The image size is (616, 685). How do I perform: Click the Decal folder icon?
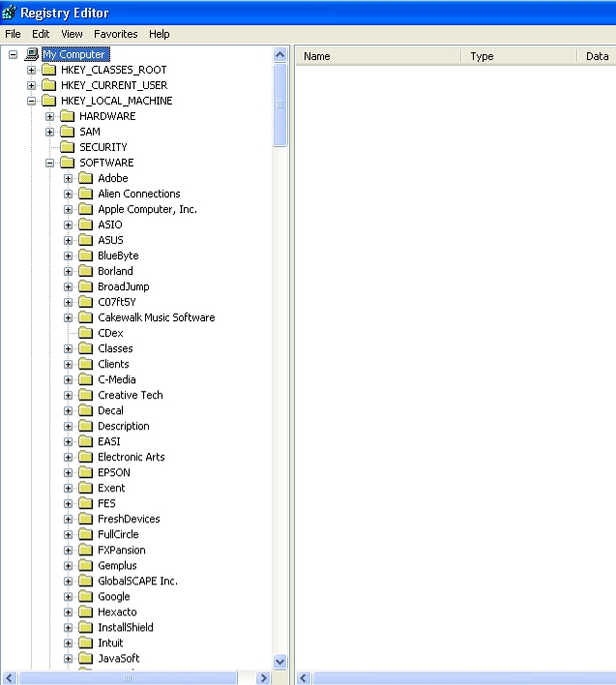(85, 410)
